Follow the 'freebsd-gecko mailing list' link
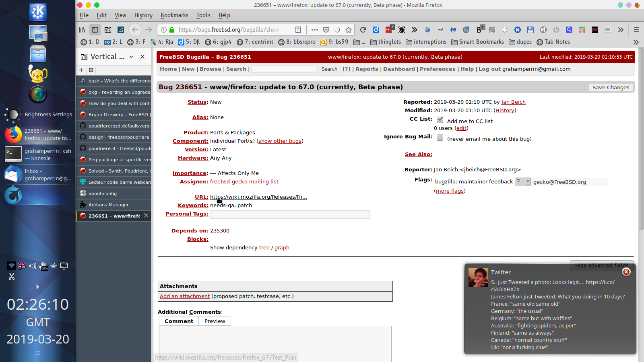This screenshot has height=362, width=644. tap(244, 182)
